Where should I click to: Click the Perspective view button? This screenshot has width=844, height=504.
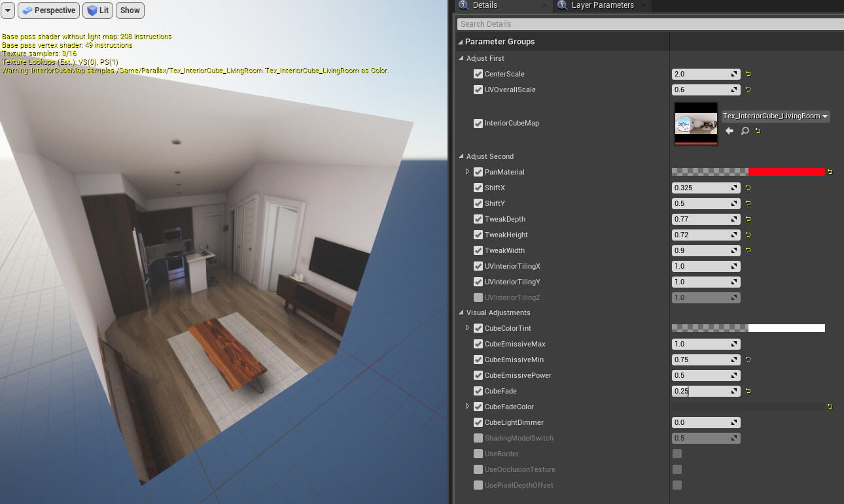point(48,10)
